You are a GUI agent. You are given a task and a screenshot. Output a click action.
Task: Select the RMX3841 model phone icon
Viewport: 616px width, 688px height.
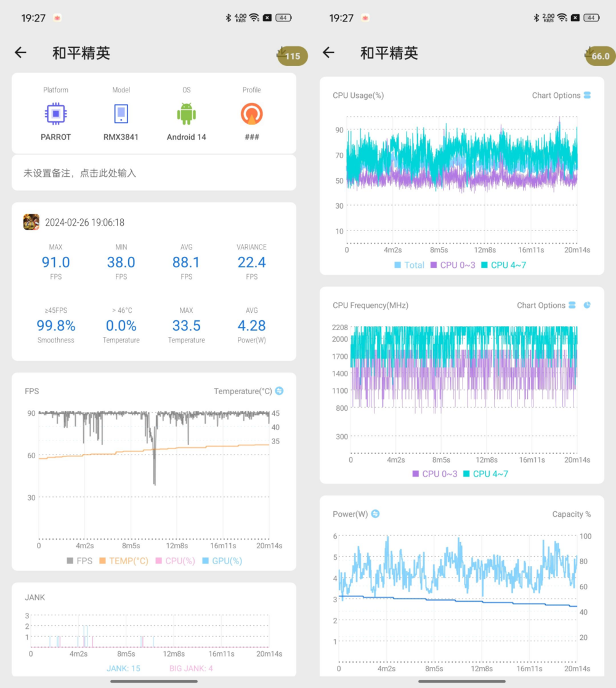[x=121, y=114]
